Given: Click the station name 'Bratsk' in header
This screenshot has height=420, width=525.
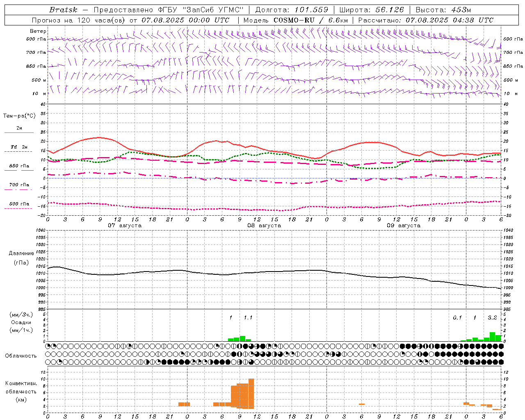Looking at the screenshot, I should tap(63, 10).
